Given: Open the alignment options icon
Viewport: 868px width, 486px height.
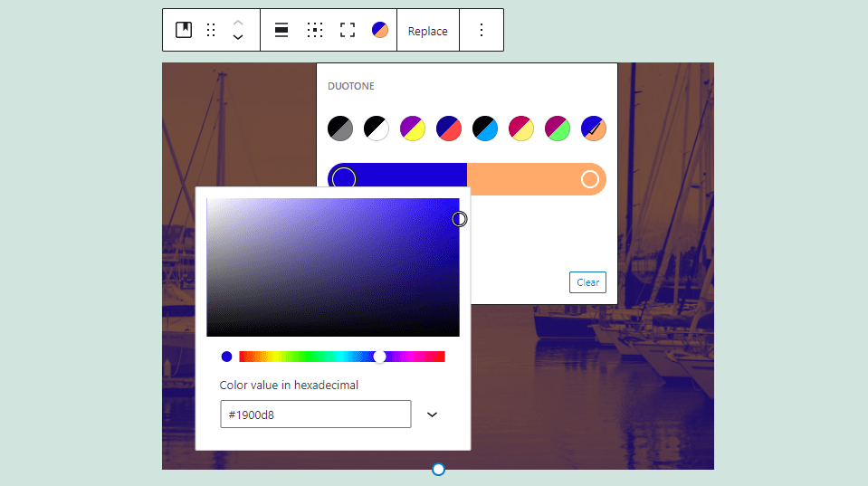Looking at the screenshot, I should tap(281, 30).
